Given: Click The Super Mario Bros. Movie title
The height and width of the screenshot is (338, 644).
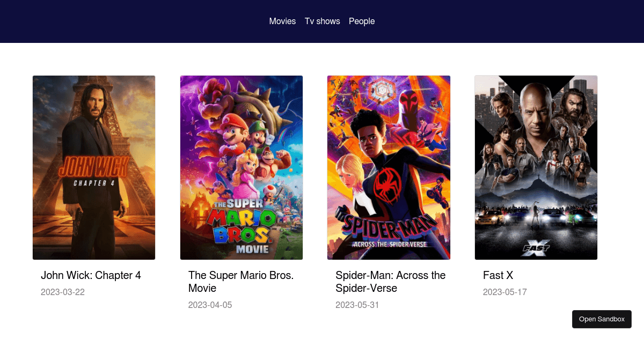Looking at the screenshot, I should (x=241, y=282).
